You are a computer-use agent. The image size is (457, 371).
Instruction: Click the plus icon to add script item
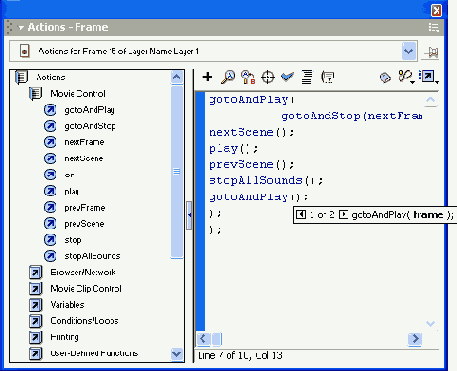tap(207, 77)
